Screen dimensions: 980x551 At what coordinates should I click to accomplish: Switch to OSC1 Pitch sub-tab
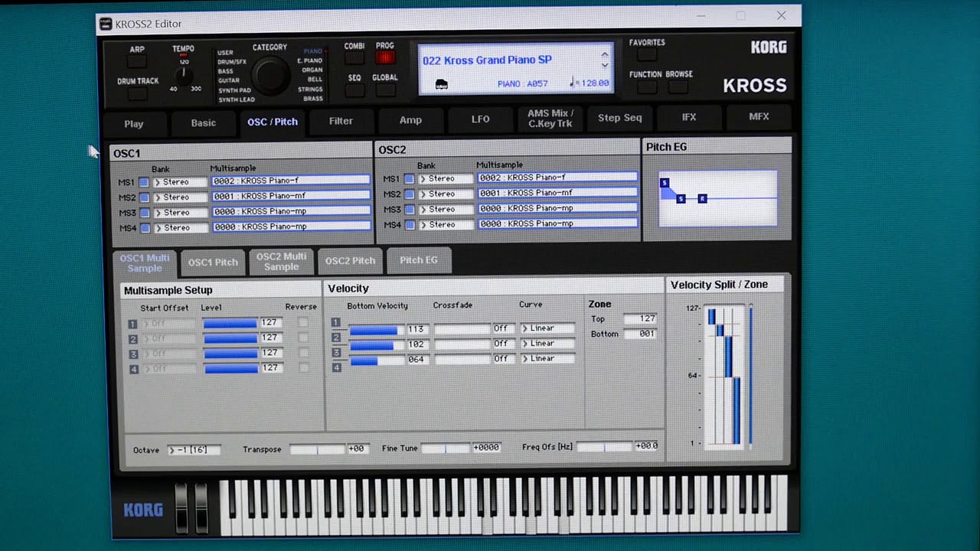[213, 262]
